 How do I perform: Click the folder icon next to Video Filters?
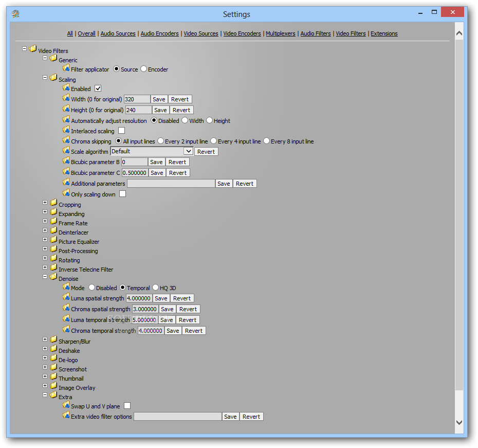coord(33,48)
